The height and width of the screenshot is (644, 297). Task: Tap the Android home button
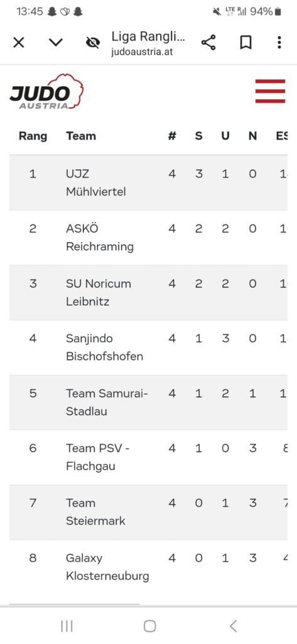click(149, 626)
